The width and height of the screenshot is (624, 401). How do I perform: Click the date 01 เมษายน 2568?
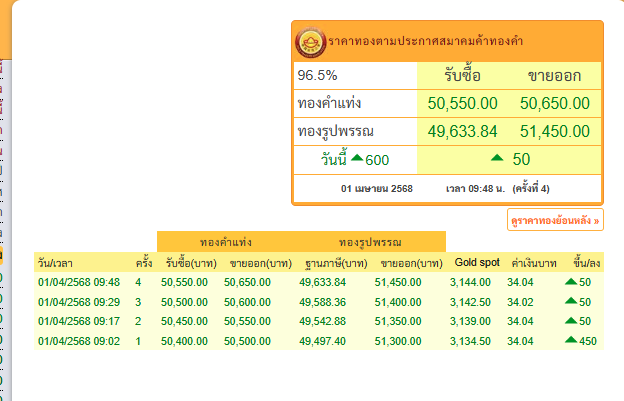pos(376,189)
